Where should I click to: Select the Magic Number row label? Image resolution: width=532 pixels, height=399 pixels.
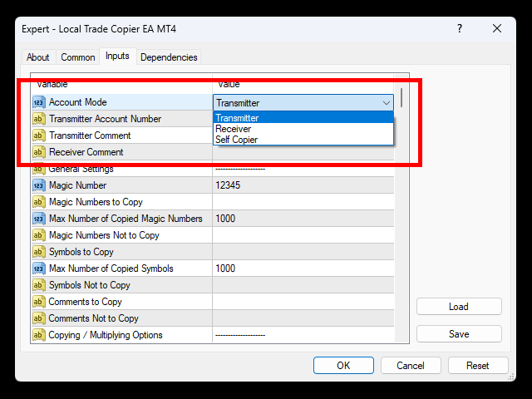pyautogui.click(x=77, y=185)
